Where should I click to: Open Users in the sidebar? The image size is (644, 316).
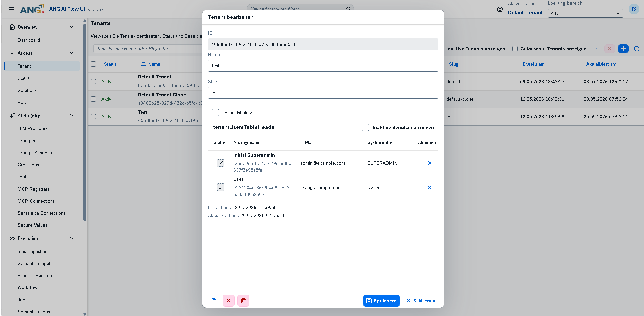(x=23, y=78)
